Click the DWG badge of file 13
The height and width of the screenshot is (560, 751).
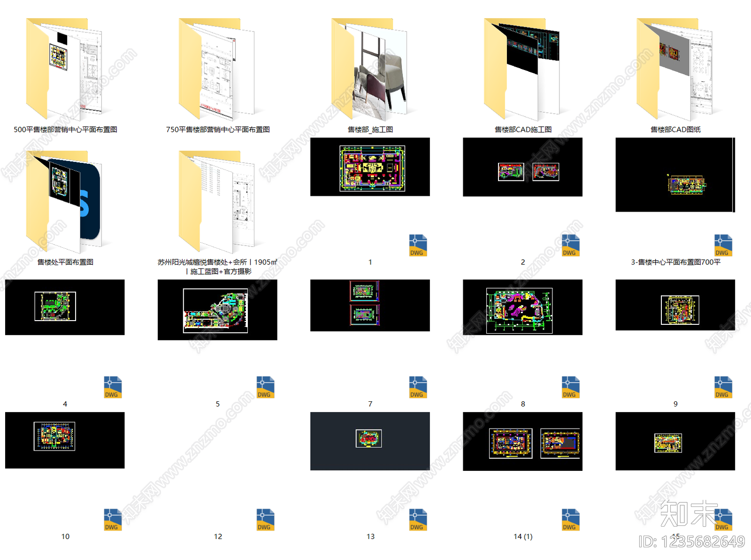(x=418, y=520)
